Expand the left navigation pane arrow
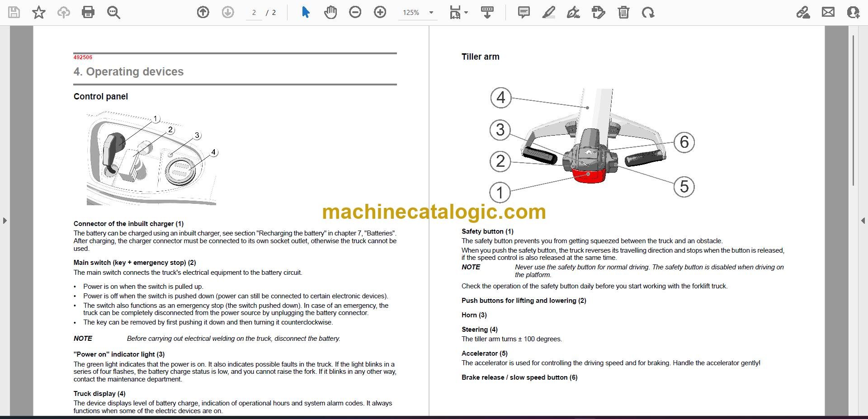 pos(5,221)
